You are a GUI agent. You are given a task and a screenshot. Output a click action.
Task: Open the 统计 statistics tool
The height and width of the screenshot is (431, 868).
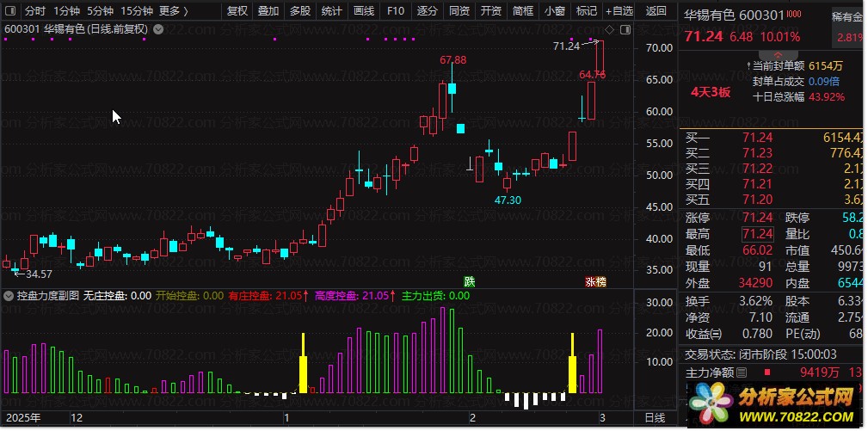[x=331, y=10]
